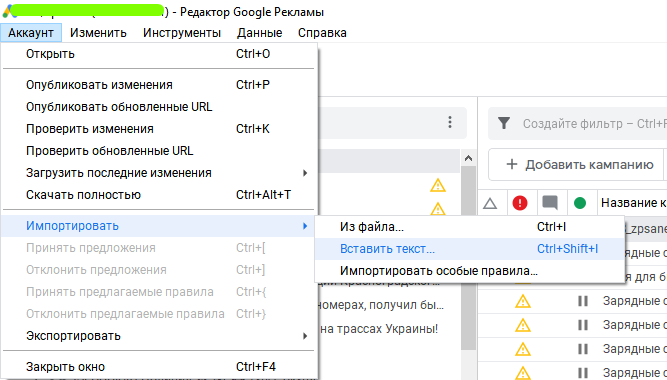Image resolution: width=667 pixels, height=380 pixels.
Task: Select Опубликовать изменения menu entry
Action: pyautogui.click(x=159, y=85)
